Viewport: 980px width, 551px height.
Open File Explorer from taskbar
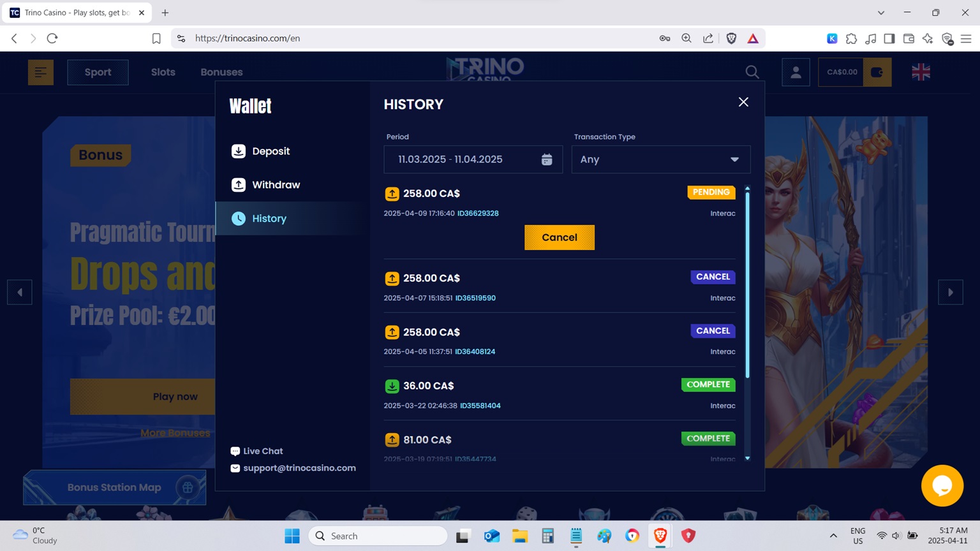(520, 536)
